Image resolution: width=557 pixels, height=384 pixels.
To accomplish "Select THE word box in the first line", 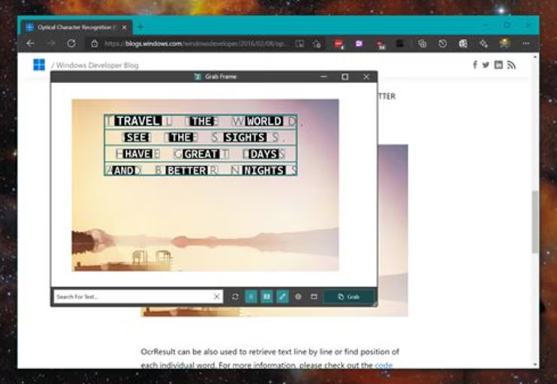I will 202,121.
